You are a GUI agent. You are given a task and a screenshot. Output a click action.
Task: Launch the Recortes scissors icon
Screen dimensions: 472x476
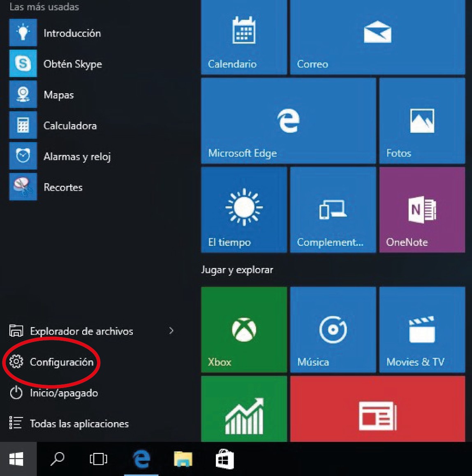coord(23,187)
